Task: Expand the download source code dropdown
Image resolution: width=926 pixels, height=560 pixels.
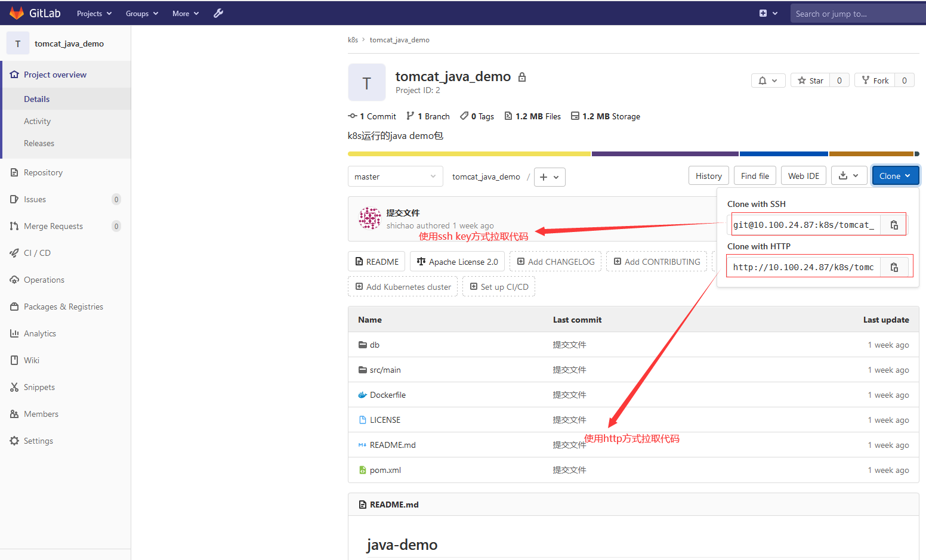Action: click(849, 176)
